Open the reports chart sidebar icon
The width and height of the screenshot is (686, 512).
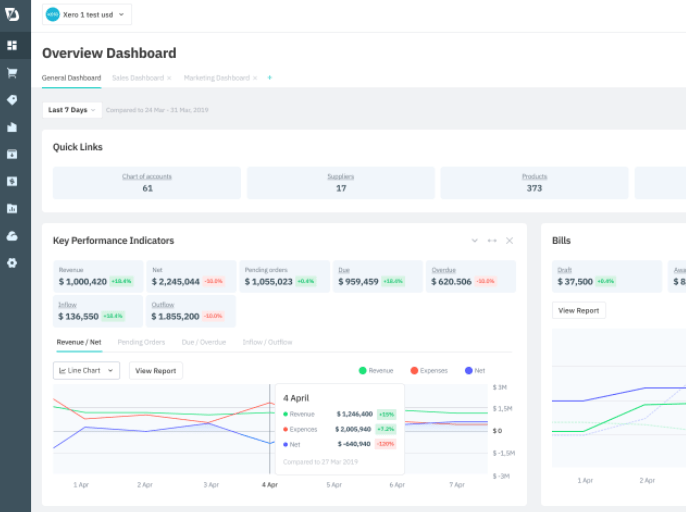[12, 208]
